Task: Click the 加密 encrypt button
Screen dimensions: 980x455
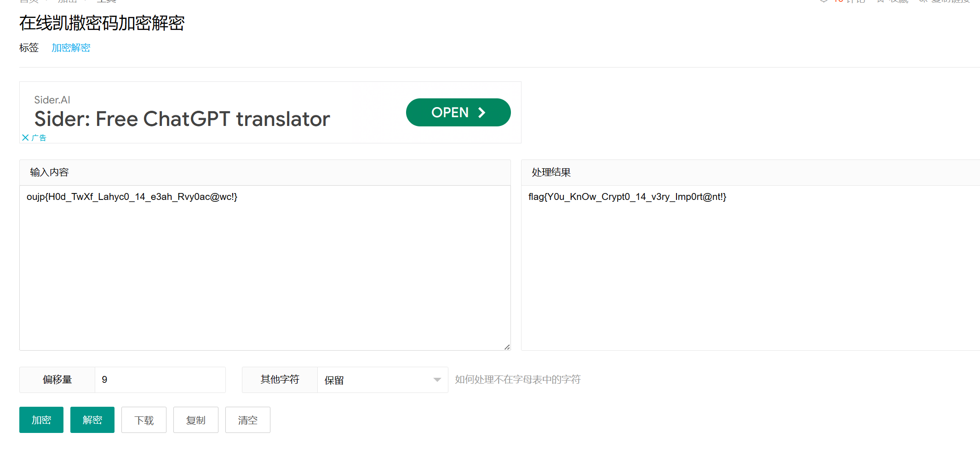Action: pos(41,420)
